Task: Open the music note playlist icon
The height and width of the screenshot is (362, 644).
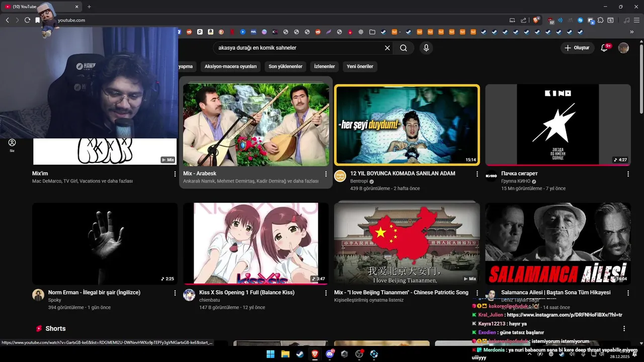Action: (x=626, y=20)
